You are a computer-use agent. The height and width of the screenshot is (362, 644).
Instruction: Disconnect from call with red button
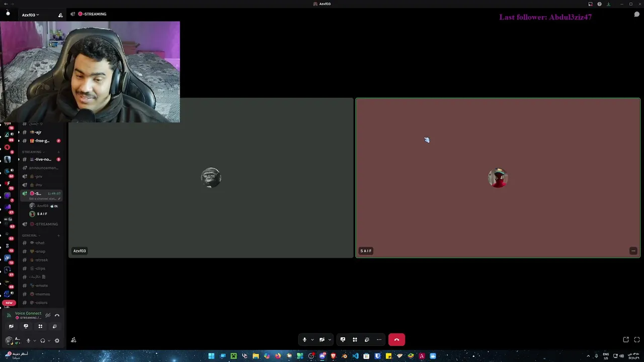coord(396,340)
